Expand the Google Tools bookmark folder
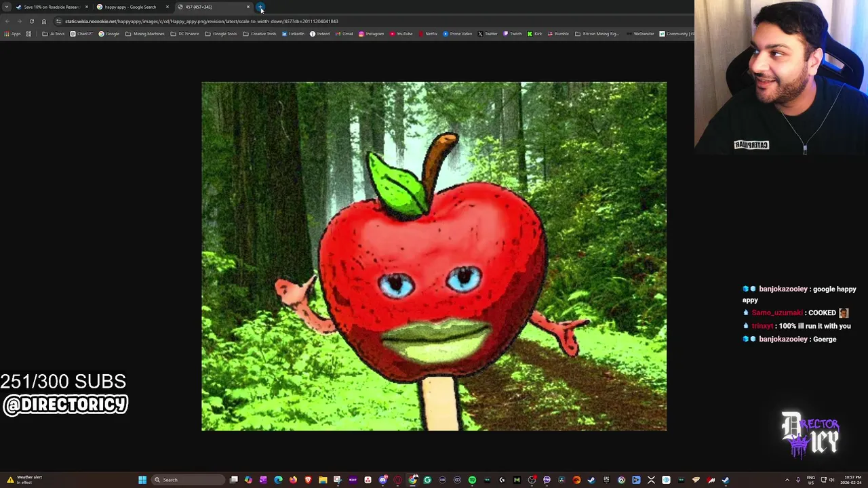Screen dimensions: 868x488 pos(221,34)
